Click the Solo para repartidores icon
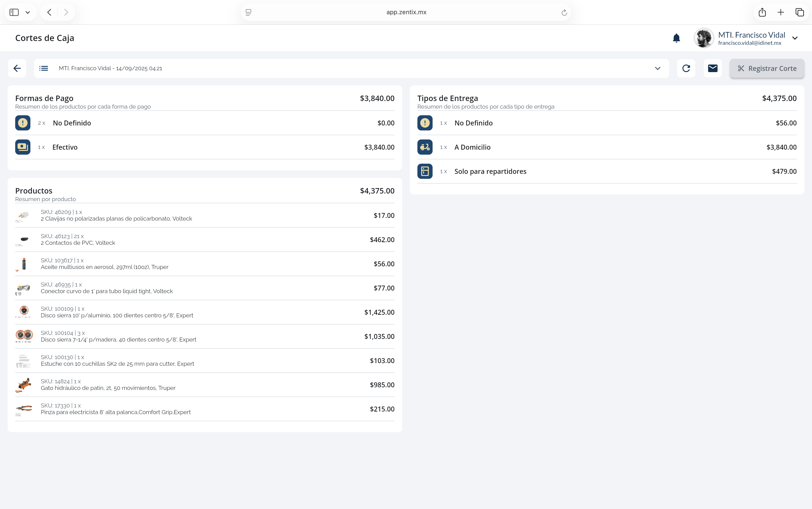Screen dimensions: 812x509 [x=425, y=171]
